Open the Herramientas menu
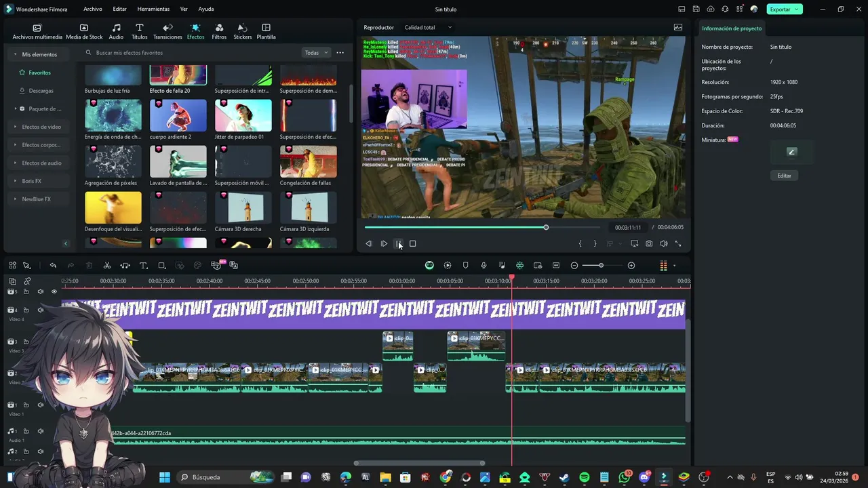This screenshot has width=868, height=488. click(x=153, y=9)
